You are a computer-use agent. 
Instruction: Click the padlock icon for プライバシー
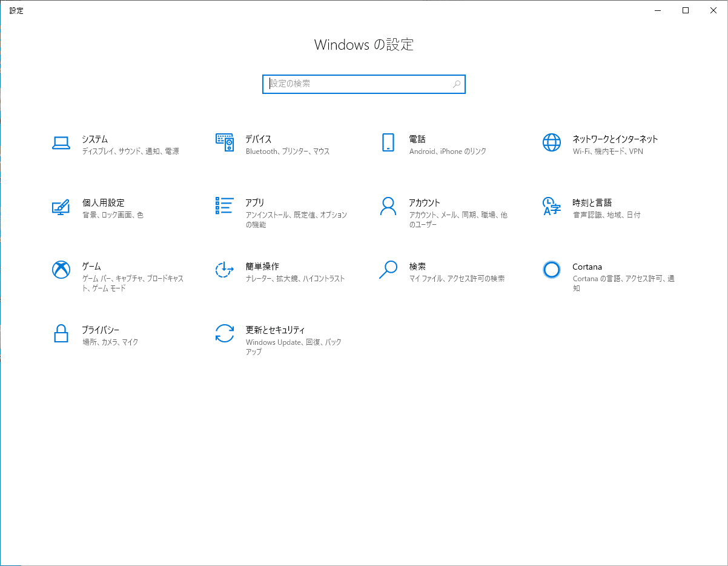(61, 333)
